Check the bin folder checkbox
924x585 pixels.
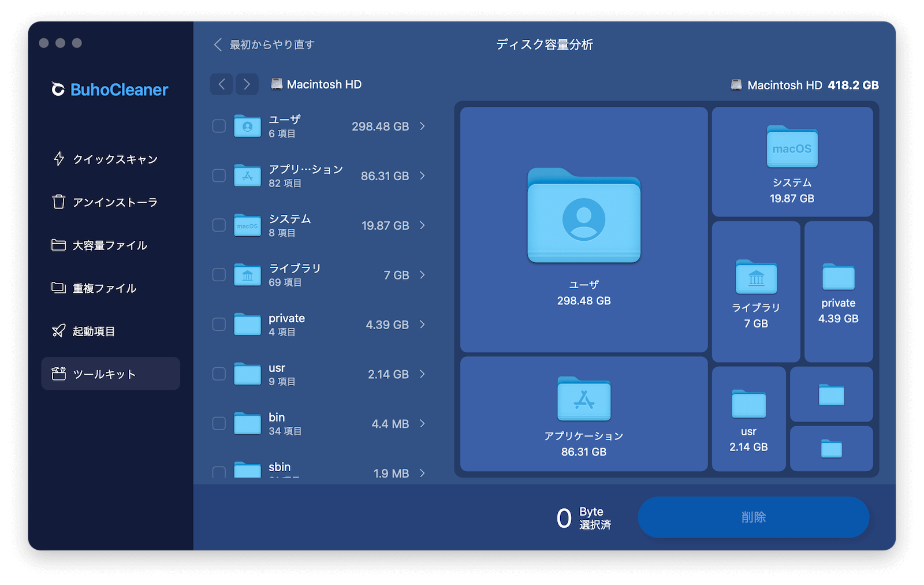pos(219,423)
